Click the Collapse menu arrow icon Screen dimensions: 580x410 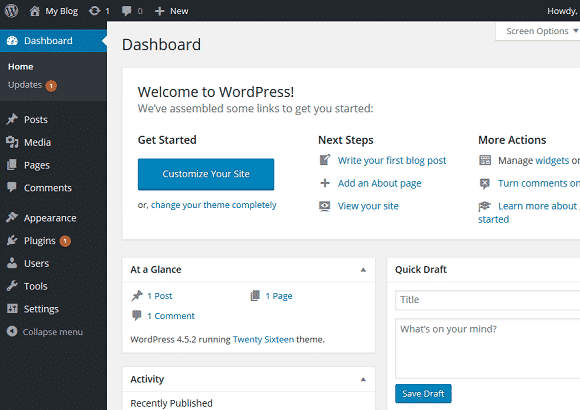[12, 331]
